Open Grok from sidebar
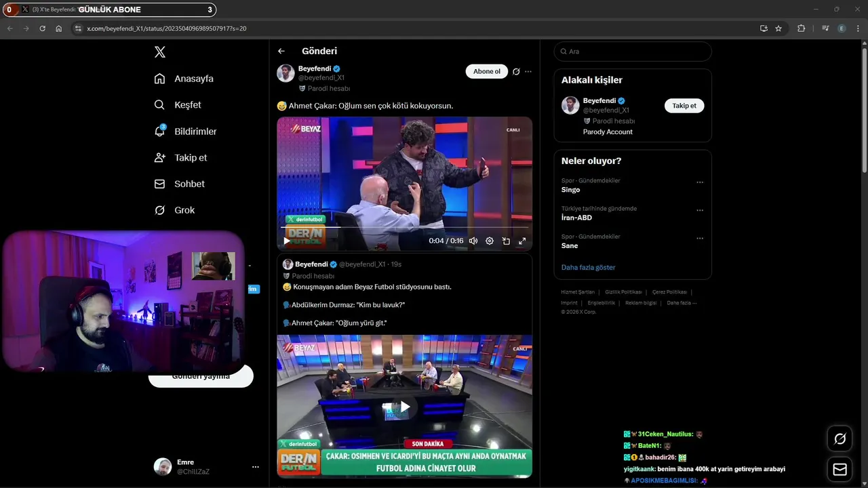 [174, 210]
